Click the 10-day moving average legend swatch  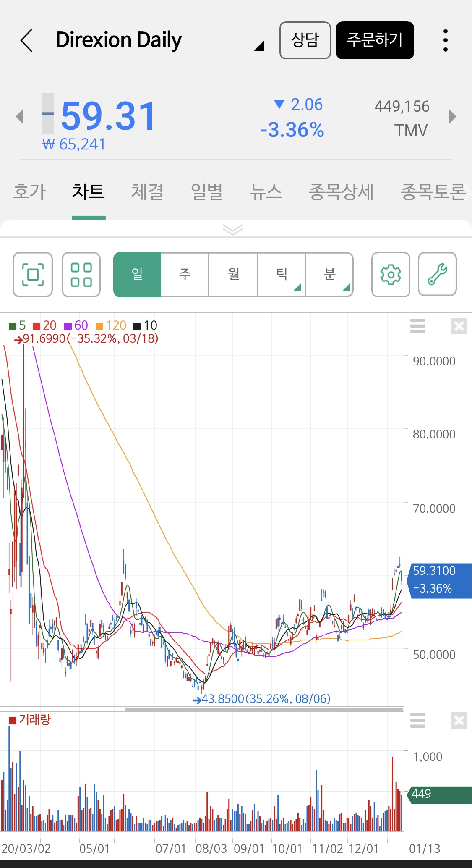[x=137, y=326]
